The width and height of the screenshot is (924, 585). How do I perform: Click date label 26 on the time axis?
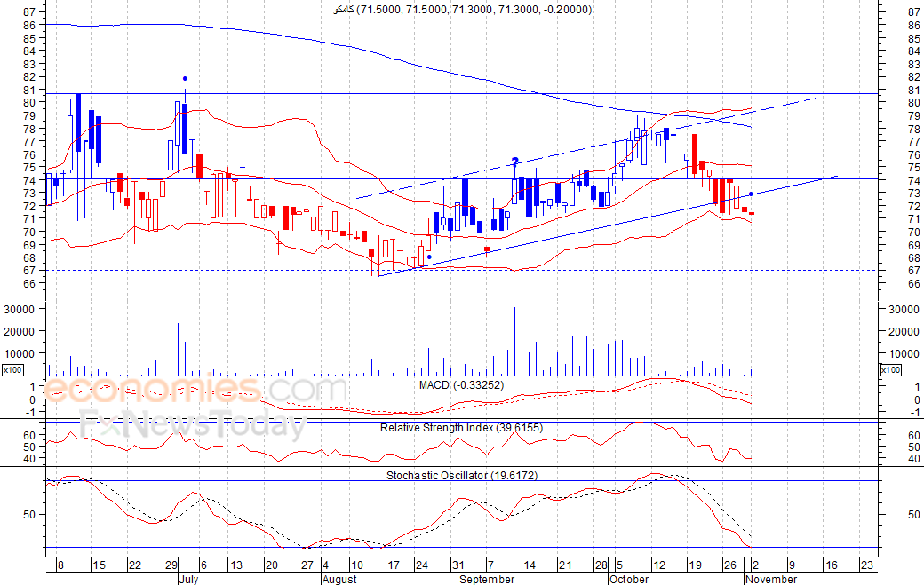(x=730, y=565)
